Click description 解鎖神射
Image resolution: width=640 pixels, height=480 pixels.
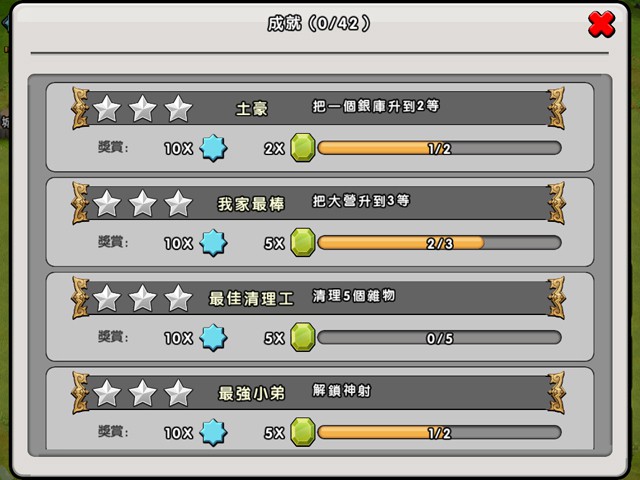pyautogui.click(x=342, y=391)
